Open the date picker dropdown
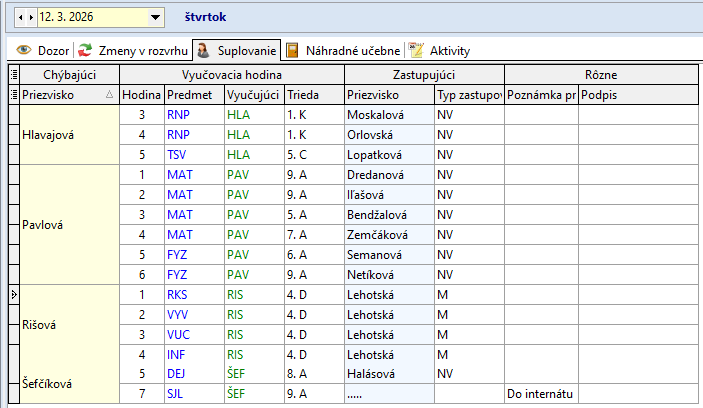 pyautogui.click(x=154, y=18)
